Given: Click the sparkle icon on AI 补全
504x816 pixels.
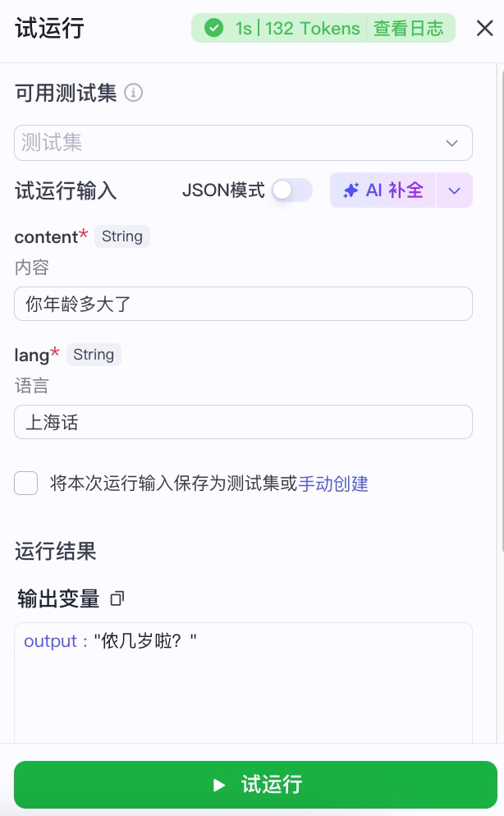Looking at the screenshot, I should (351, 190).
